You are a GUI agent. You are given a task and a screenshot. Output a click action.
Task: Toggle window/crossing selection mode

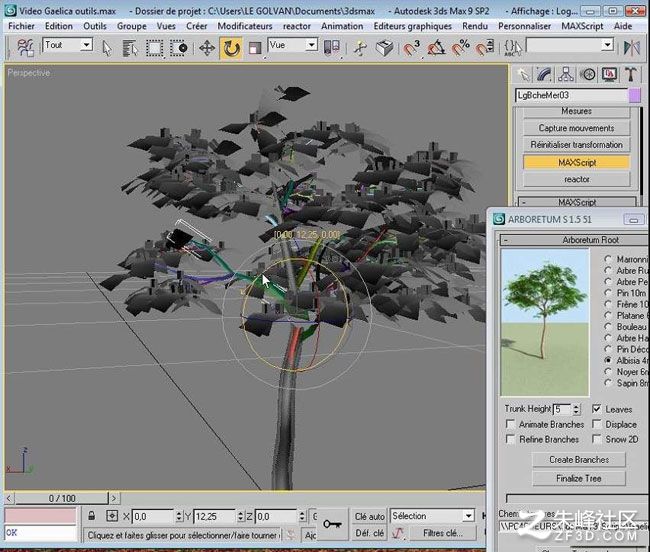click(x=179, y=48)
